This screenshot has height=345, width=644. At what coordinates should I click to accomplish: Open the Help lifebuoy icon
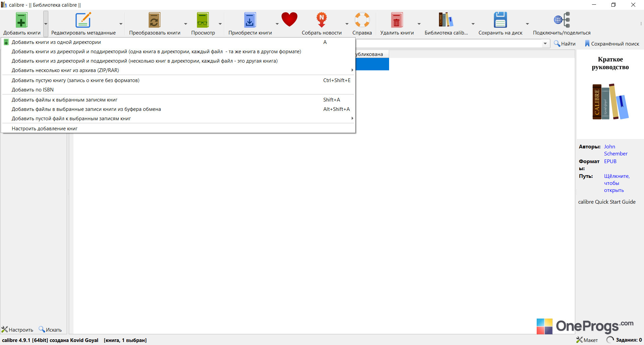coord(362,20)
